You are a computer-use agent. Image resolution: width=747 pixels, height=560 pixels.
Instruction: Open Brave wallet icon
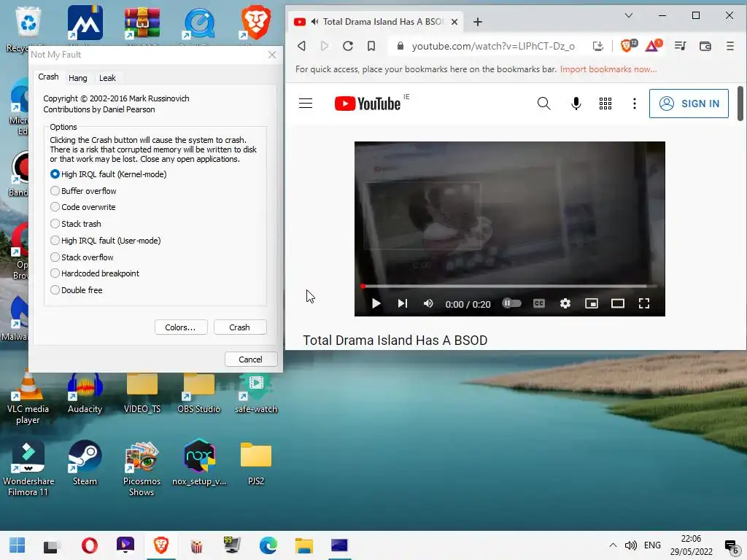pos(705,46)
